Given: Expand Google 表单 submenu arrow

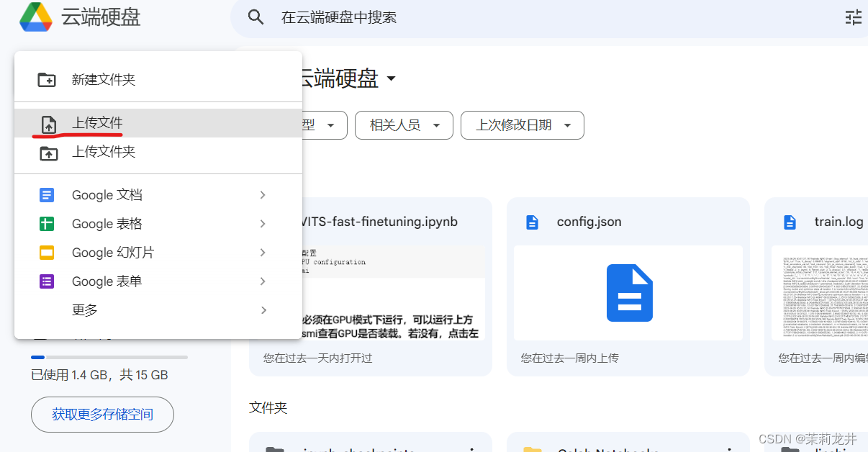Looking at the screenshot, I should [x=263, y=281].
